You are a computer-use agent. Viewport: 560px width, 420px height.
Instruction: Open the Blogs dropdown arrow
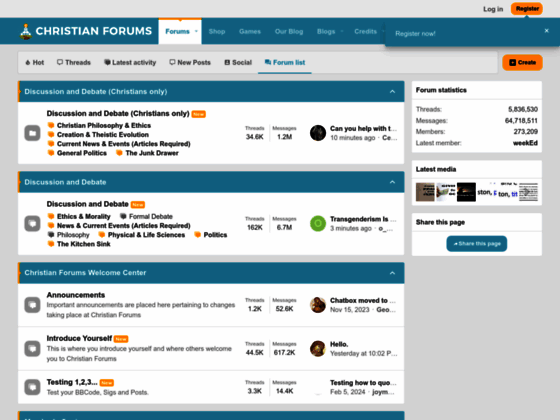[x=342, y=31]
